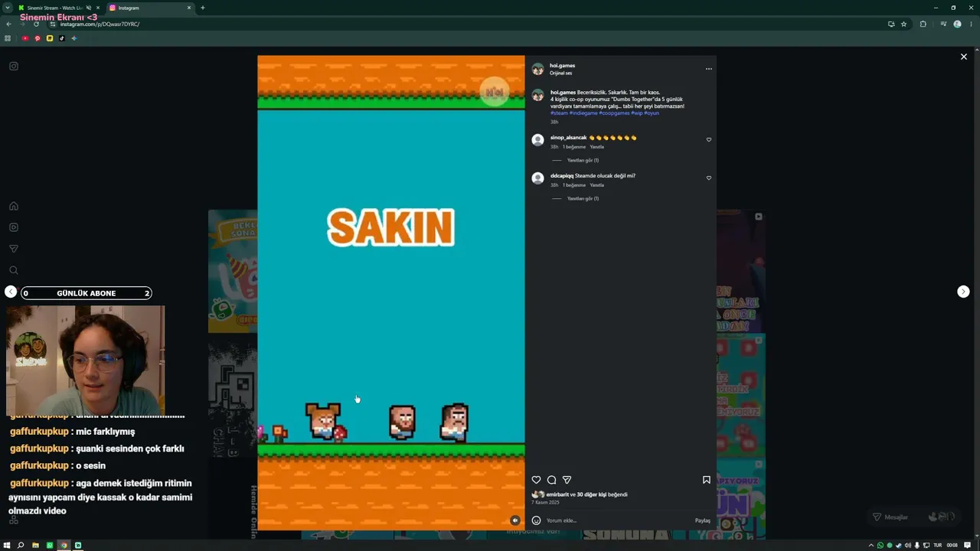Open Chrome three-dot menu
Viewport: 980px width, 551px height.
pos(971,24)
